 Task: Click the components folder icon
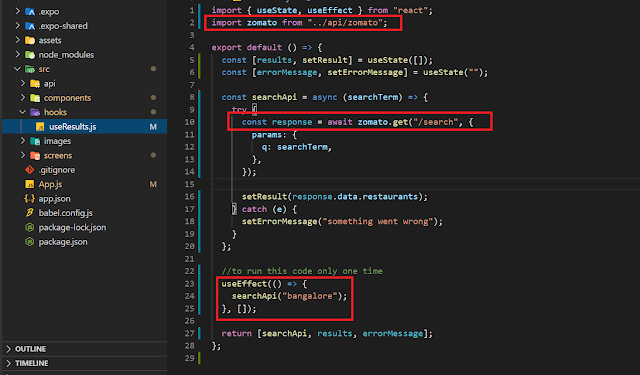(x=35, y=98)
